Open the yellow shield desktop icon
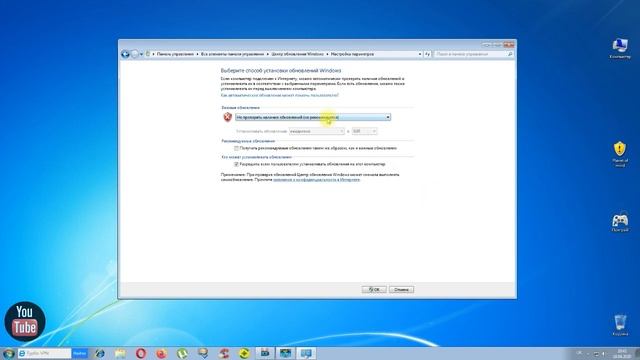Viewport: 640px width, 360px height. tap(620, 154)
